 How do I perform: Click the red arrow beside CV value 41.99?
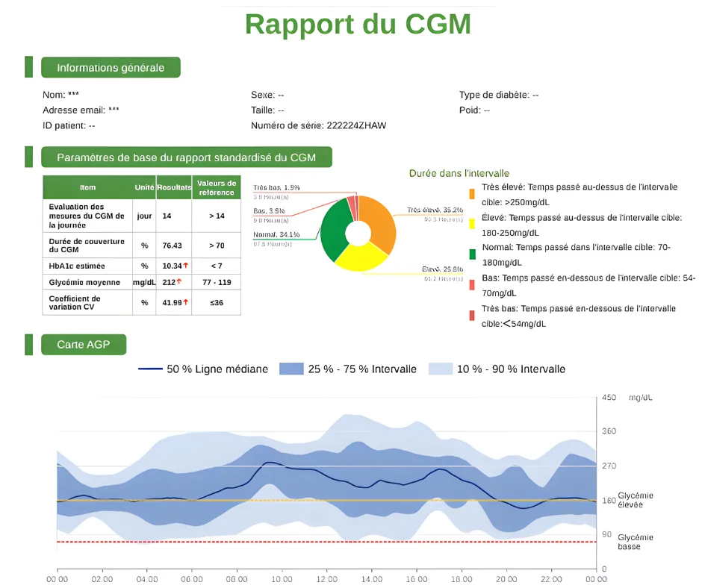[x=185, y=302]
